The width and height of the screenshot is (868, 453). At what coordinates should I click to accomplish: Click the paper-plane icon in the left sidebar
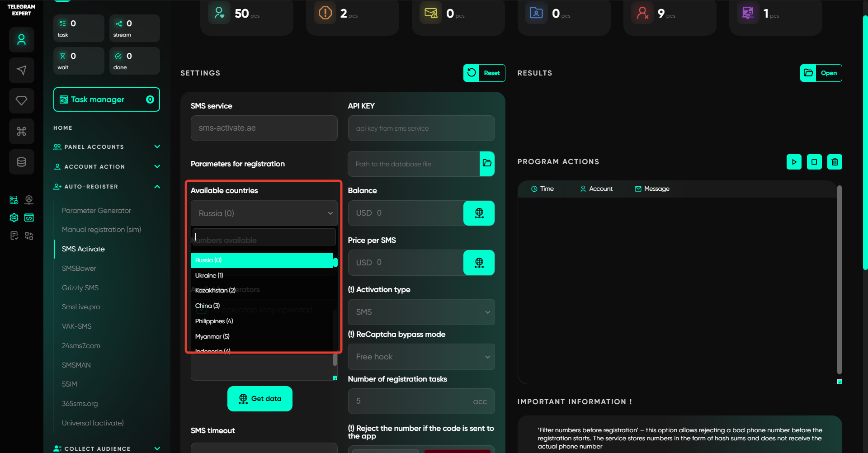point(21,70)
